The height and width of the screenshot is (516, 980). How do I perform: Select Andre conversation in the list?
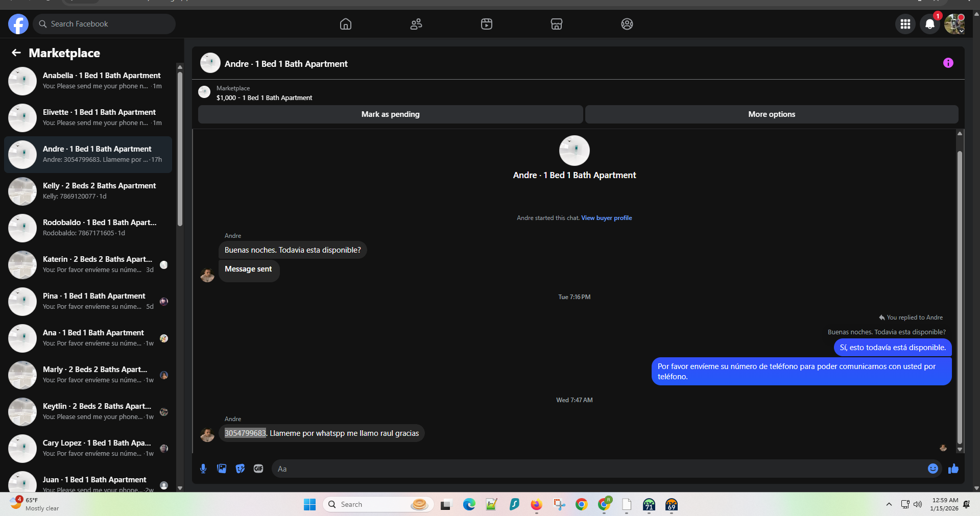(x=88, y=155)
